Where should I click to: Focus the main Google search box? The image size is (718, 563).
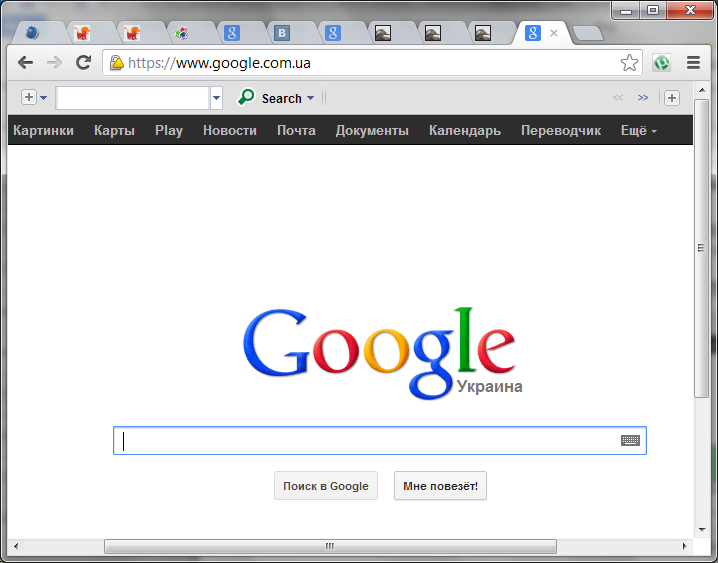point(380,440)
